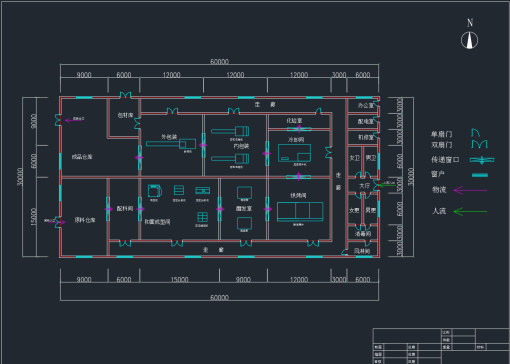Click the 成品仓库 room label

click(82, 157)
